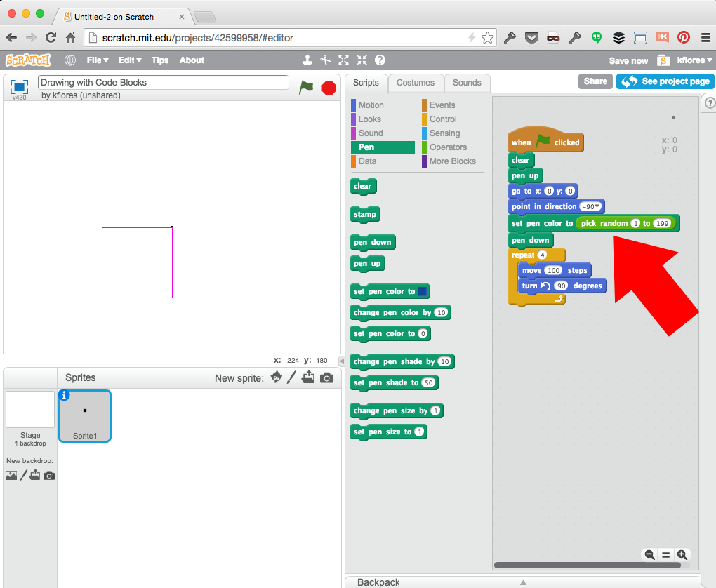Click Save now
Viewport: 716px width, 588px height.
[628, 61]
